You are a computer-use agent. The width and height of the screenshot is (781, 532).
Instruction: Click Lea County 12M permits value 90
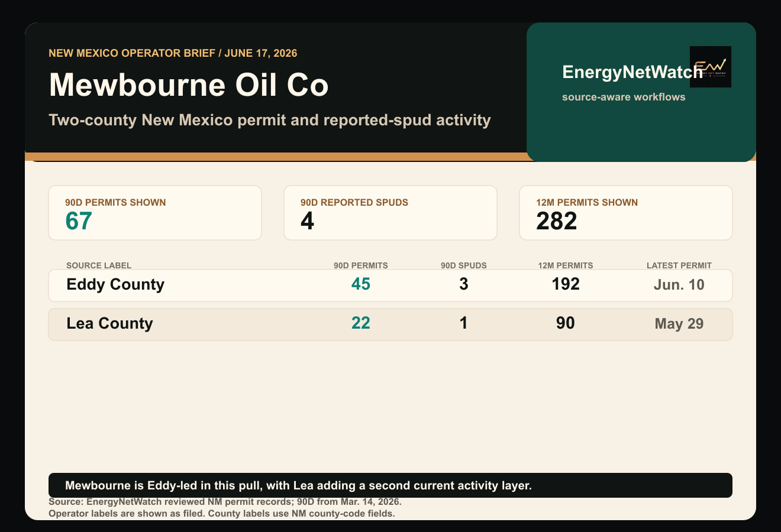(566, 323)
